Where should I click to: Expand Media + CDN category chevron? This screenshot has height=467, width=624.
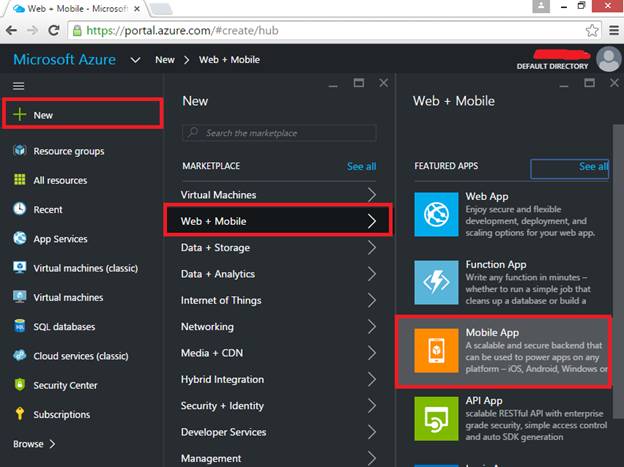(x=372, y=353)
